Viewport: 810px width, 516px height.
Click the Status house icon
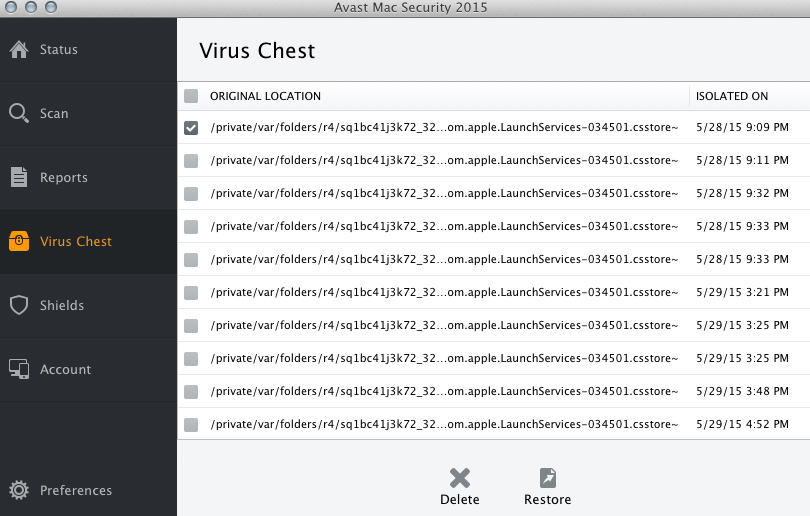click(19, 49)
